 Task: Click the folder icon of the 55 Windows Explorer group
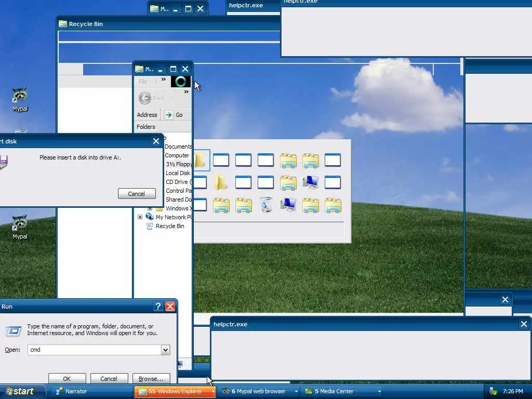click(142, 392)
